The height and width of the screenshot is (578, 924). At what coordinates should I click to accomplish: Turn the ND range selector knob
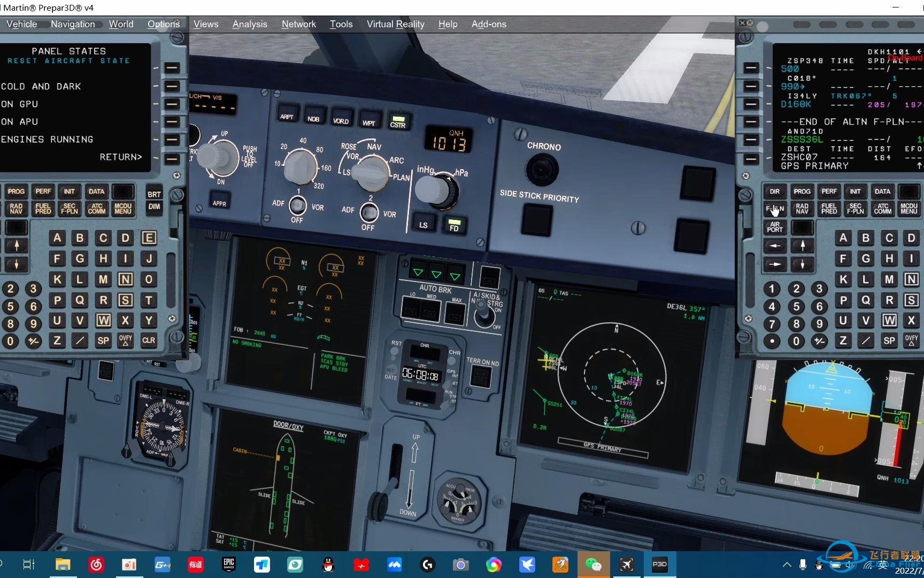[301, 166]
